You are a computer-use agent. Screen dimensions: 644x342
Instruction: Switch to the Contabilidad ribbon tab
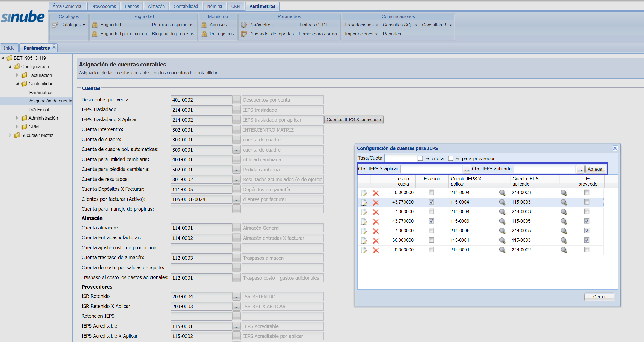tap(186, 6)
